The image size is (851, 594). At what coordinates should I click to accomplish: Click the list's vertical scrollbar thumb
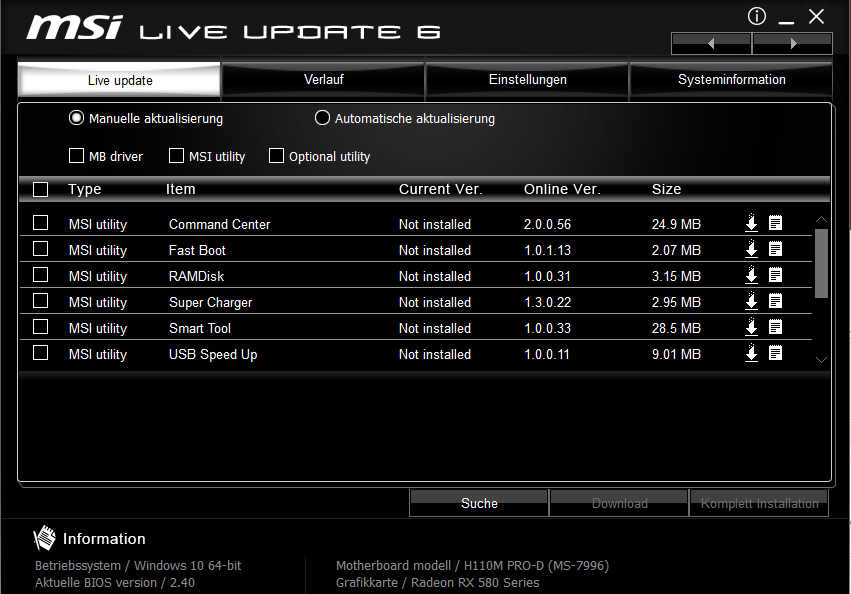821,263
